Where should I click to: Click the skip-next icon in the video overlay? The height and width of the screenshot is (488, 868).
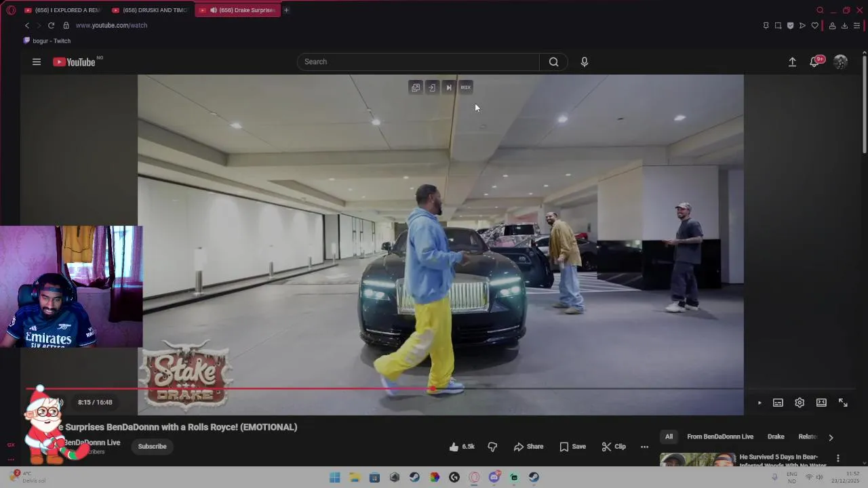pyautogui.click(x=448, y=87)
